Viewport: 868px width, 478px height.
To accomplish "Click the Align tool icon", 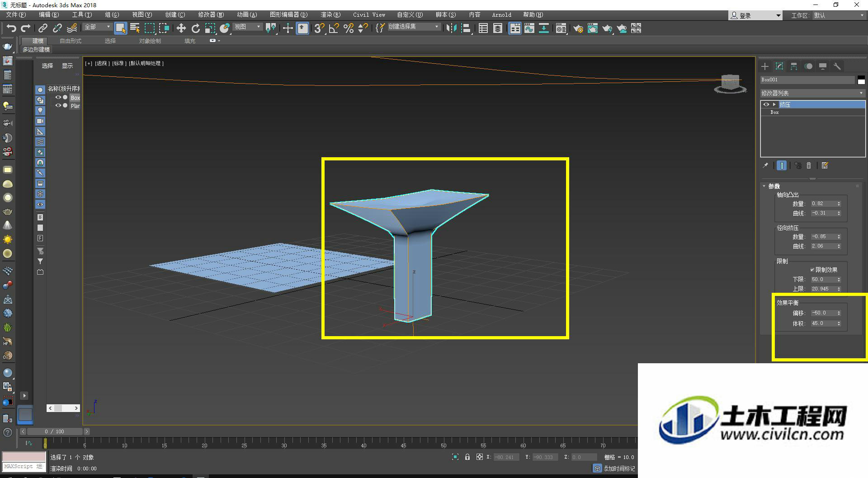I will (x=466, y=28).
